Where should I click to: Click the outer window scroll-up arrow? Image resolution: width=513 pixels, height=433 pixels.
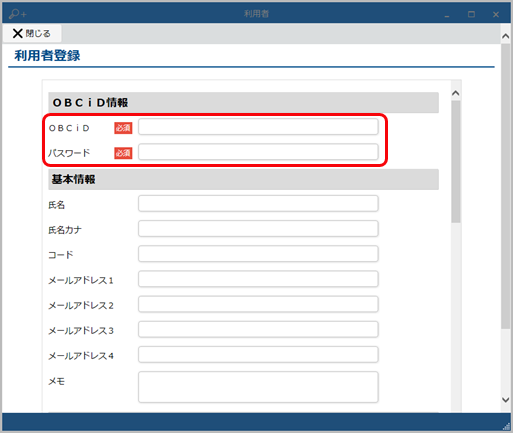click(x=506, y=36)
